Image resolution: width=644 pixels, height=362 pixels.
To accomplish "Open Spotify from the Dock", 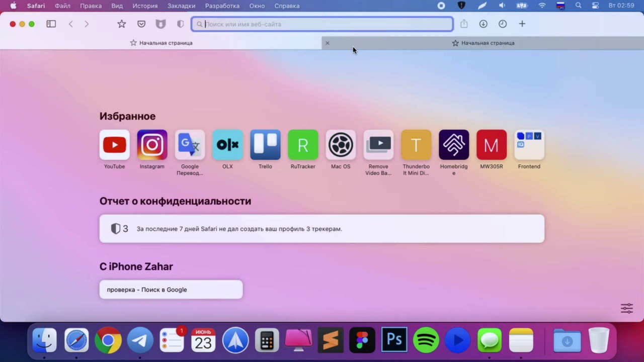I will click(x=426, y=341).
